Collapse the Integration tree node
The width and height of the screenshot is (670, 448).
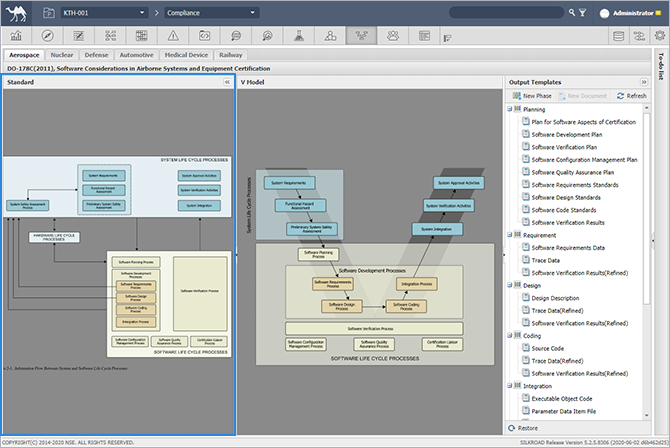pyautogui.click(x=510, y=386)
